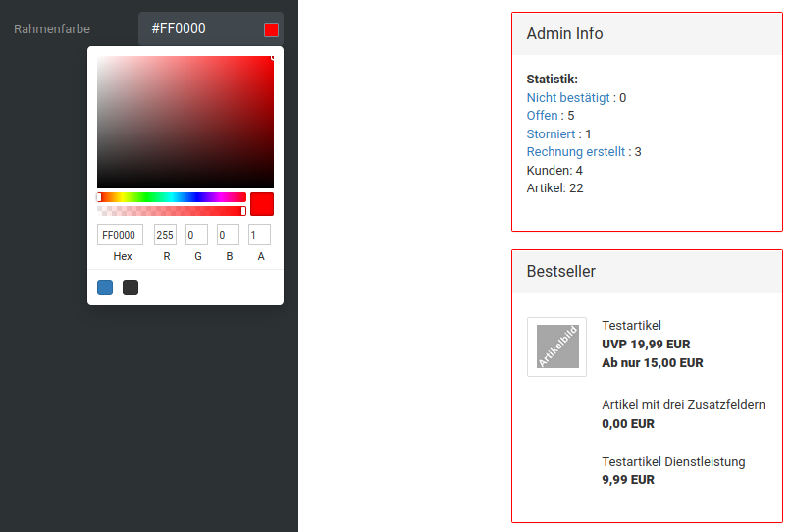Pick a color in the saturation gradient area
The width and height of the screenshot is (791, 532).
point(185,122)
